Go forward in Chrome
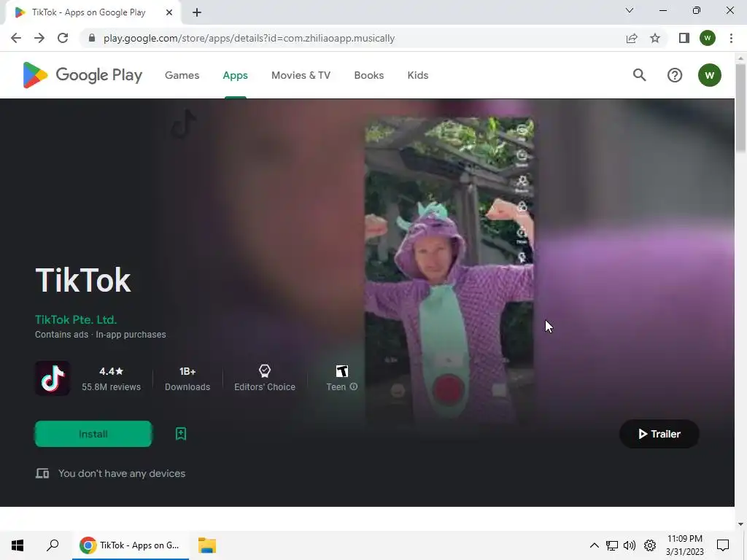Viewport: 747px width, 560px height. pos(39,38)
